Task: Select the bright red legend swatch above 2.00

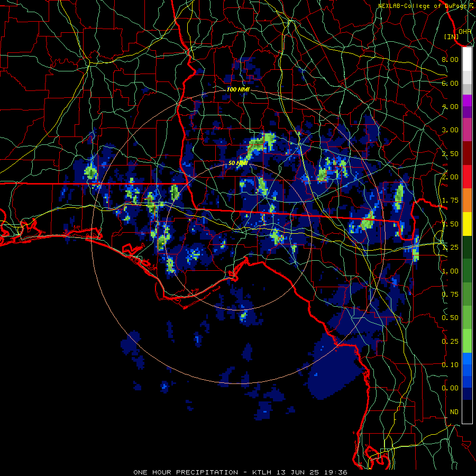Action: coord(467,177)
